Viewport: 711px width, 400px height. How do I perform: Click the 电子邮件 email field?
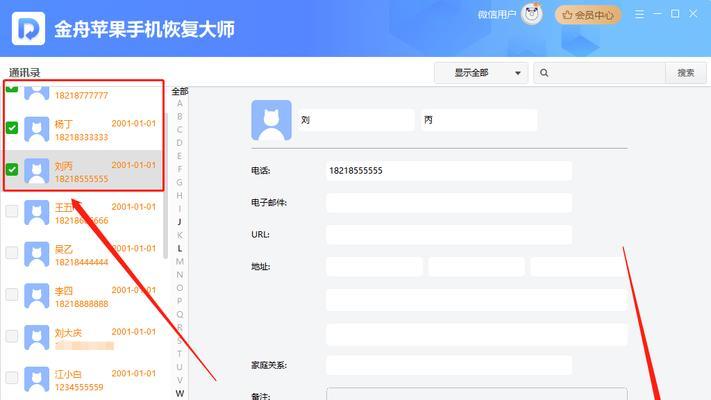pos(449,203)
